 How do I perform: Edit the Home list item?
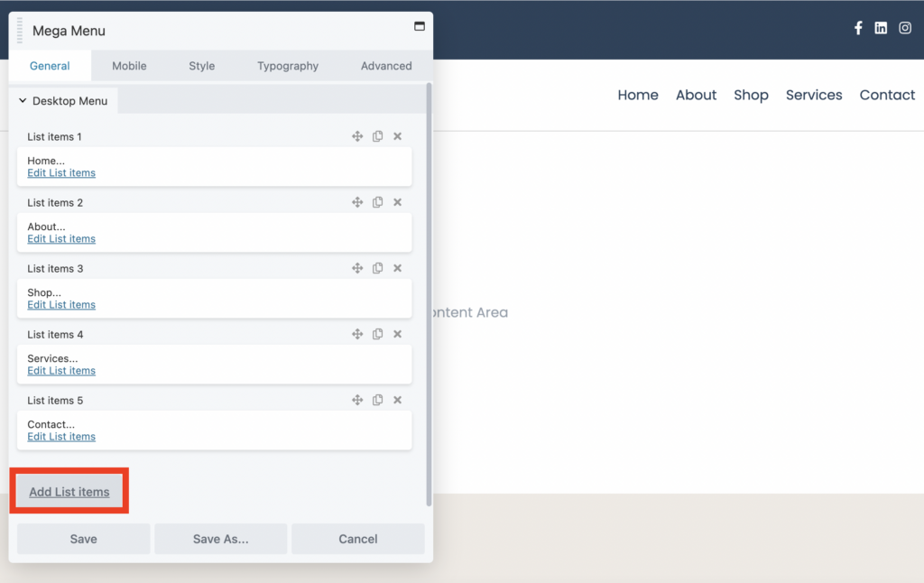61,173
